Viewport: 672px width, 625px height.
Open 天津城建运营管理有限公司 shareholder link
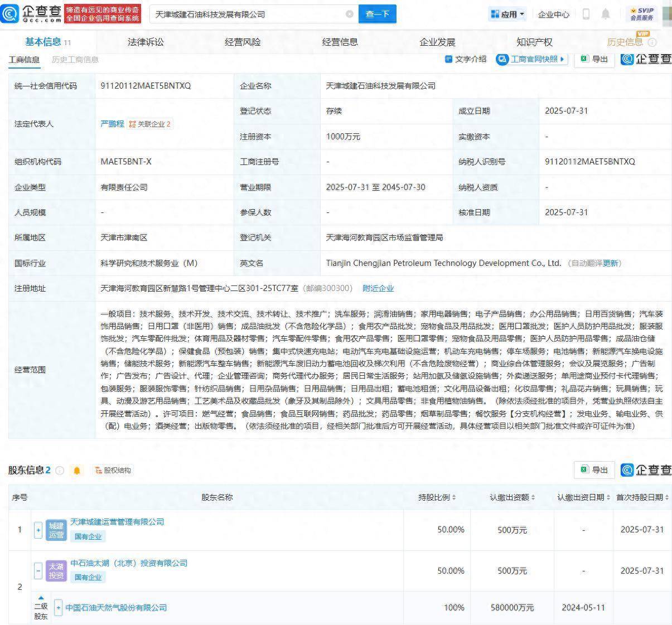pyautogui.click(x=117, y=522)
